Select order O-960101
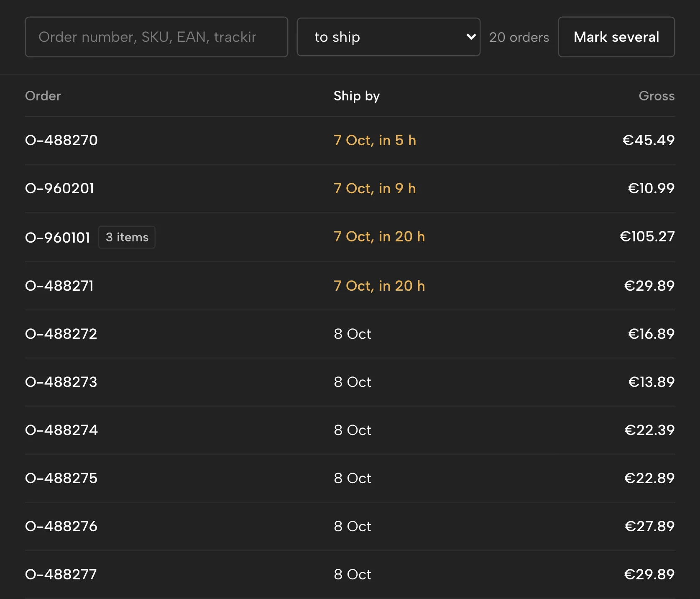 [x=58, y=238]
